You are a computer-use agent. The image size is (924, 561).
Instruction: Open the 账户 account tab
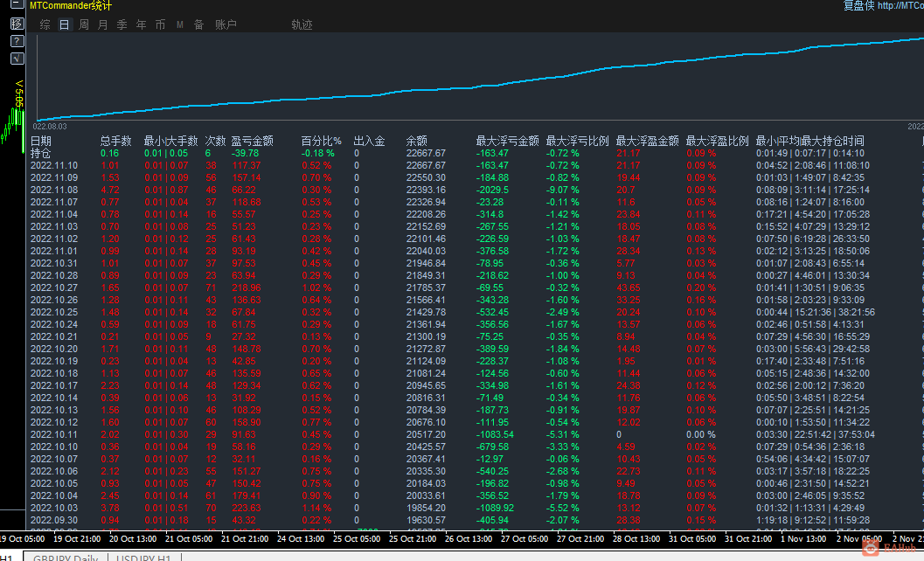coord(226,24)
